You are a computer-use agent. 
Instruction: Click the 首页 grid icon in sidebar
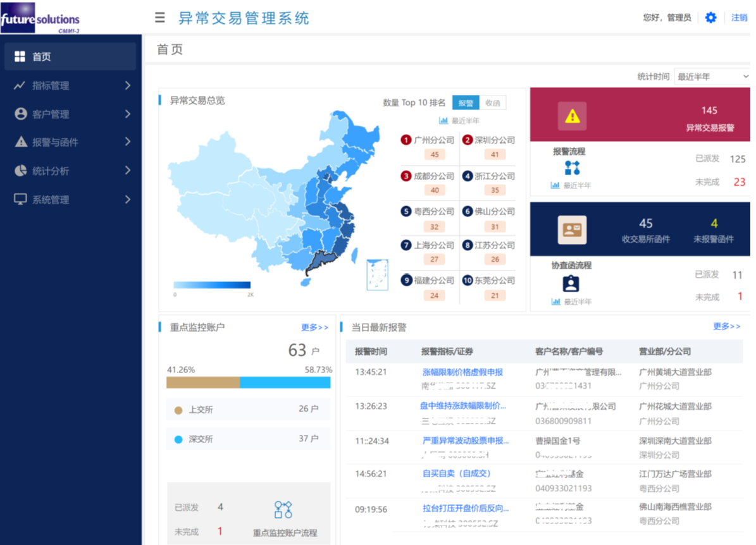[x=20, y=56]
